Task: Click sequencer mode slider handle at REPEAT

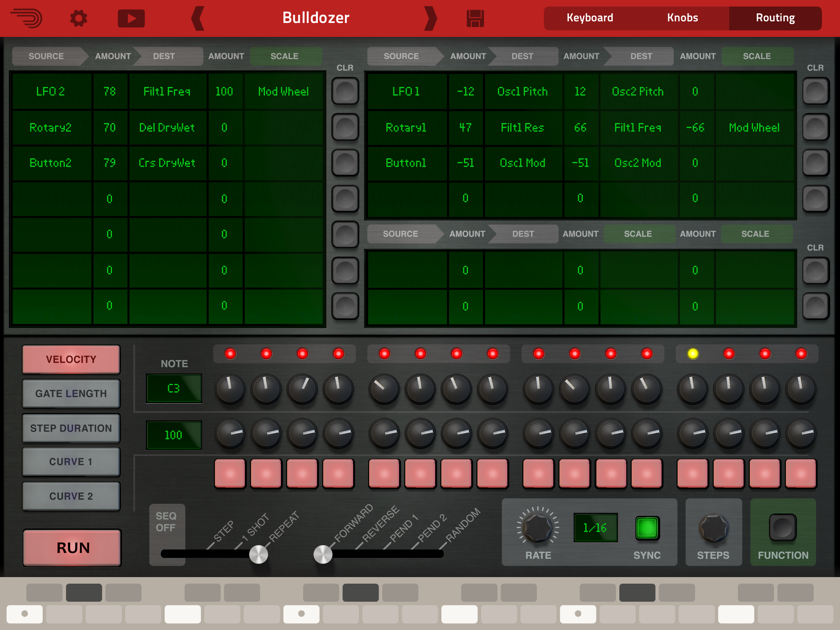Action: click(259, 555)
